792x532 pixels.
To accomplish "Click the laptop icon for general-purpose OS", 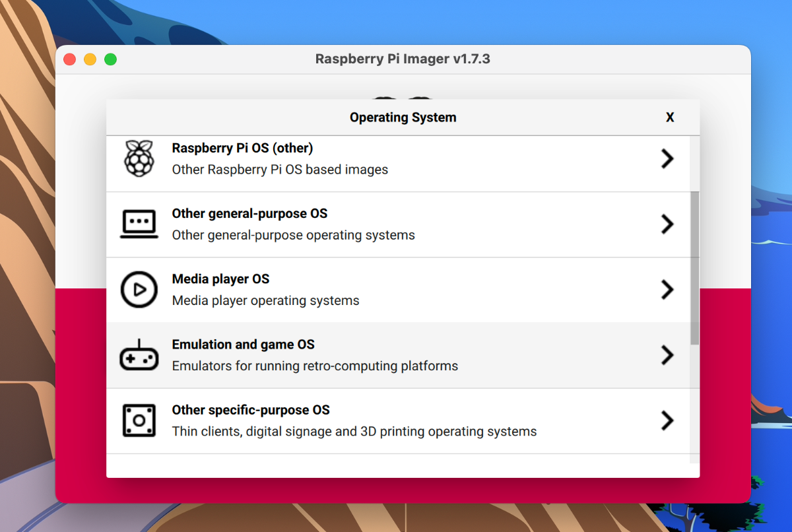I will (139, 224).
